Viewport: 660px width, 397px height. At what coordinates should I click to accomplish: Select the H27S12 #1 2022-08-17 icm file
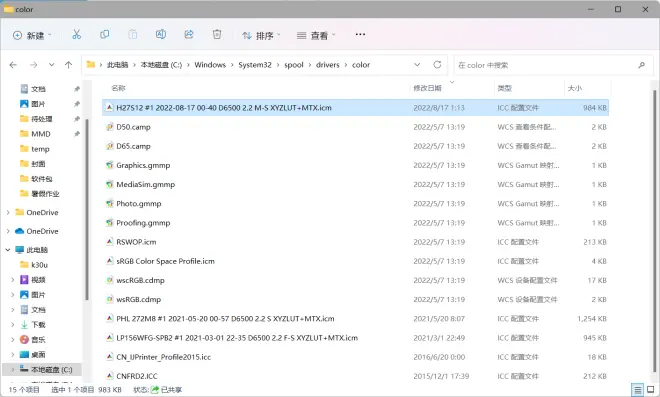355,108
